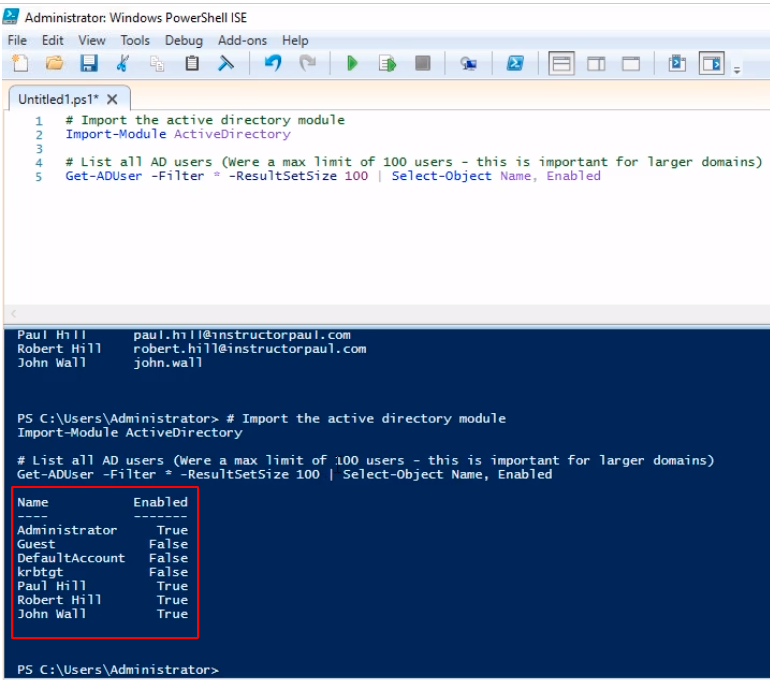Image resolution: width=770 pixels, height=680 pixels.
Task: Show the Command window icon
Action: pos(677,63)
